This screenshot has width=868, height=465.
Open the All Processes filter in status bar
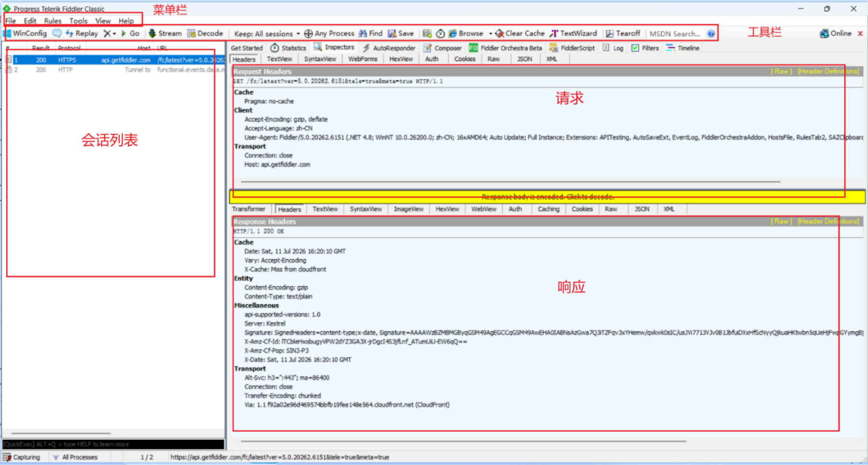click(x=75, y=457)
